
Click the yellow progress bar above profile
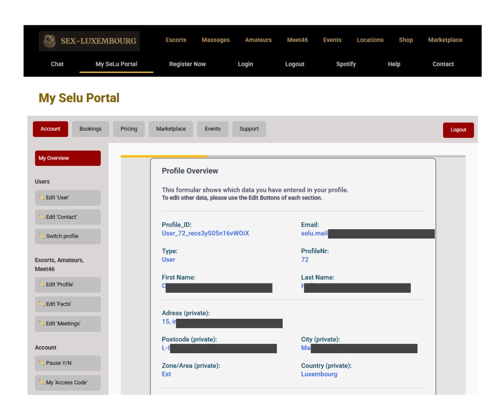coord(163,156)
